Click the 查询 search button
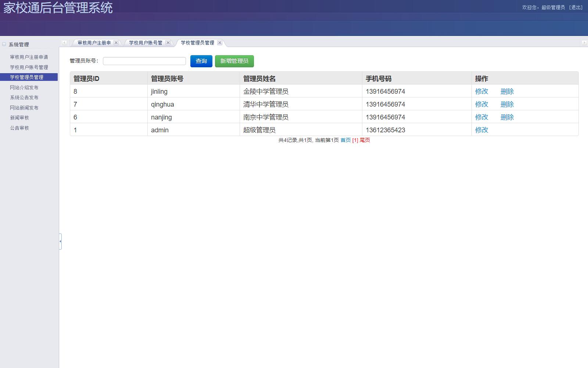588x368 pixels. pyautogui.click(x=201, y=61)
